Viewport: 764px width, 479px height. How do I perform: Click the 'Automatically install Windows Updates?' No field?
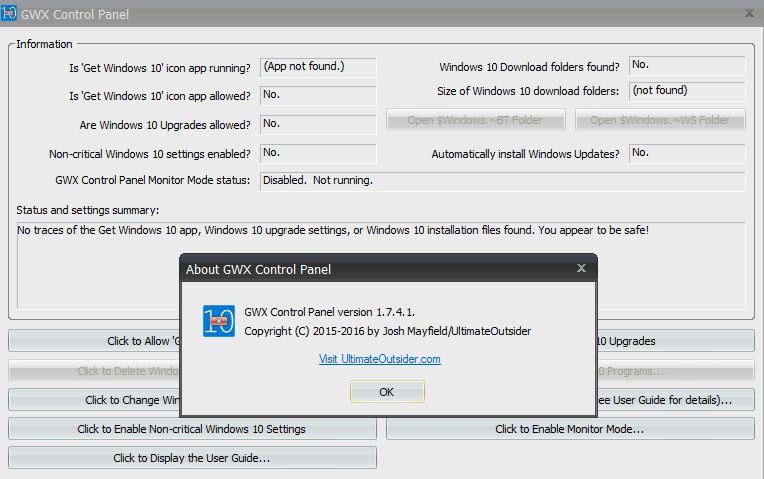click(x=687, y=153)
